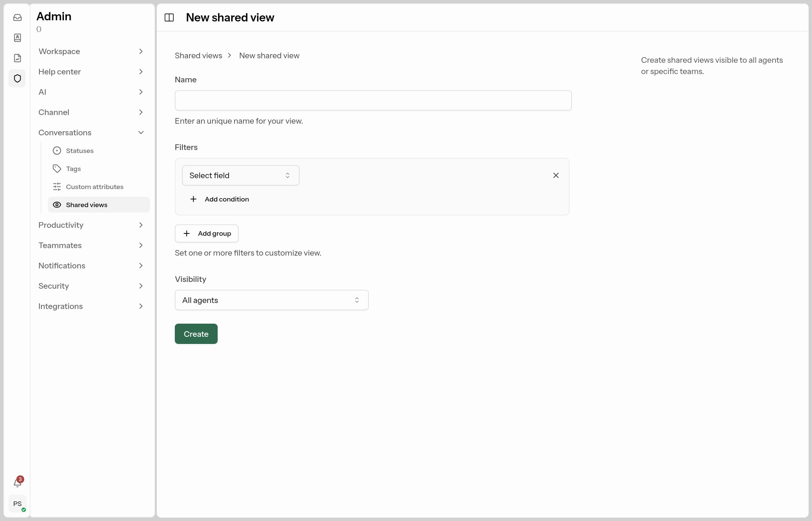Click Add condition
The height and width of the screenshot is (521, 812).
pyautogui.click(x=220, y=199)
